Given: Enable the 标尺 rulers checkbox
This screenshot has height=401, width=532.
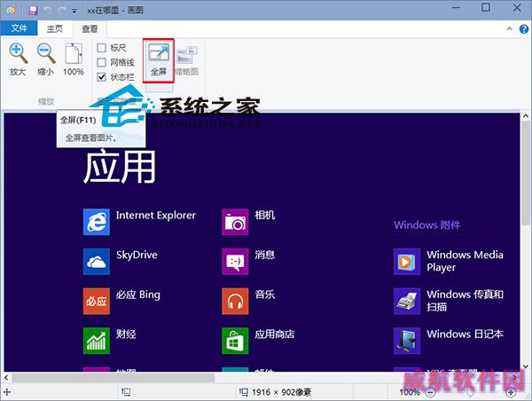Looking at the screenshot, I should point(101,48).
